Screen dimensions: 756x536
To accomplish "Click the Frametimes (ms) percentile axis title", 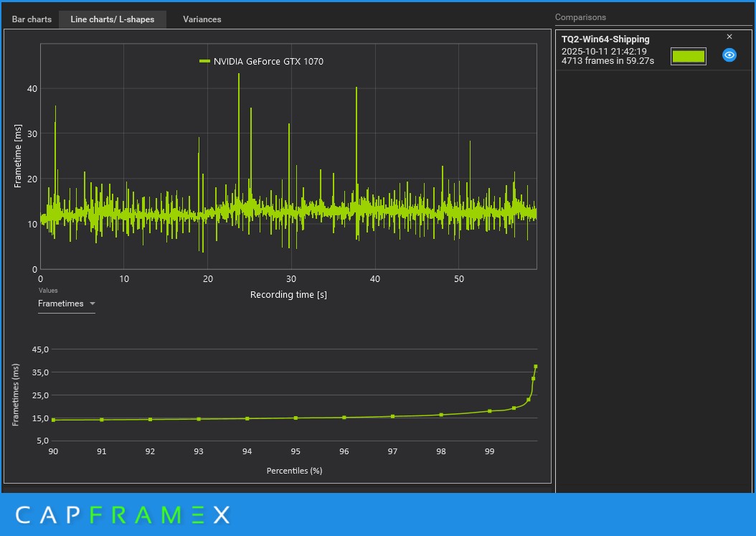I will pyautogui.click(x=16, y=395).
